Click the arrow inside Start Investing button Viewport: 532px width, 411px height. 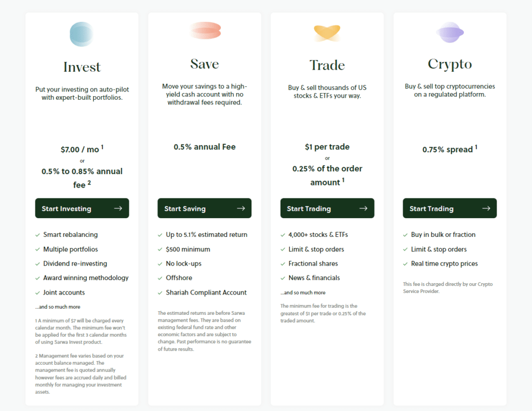coord(119,208)
